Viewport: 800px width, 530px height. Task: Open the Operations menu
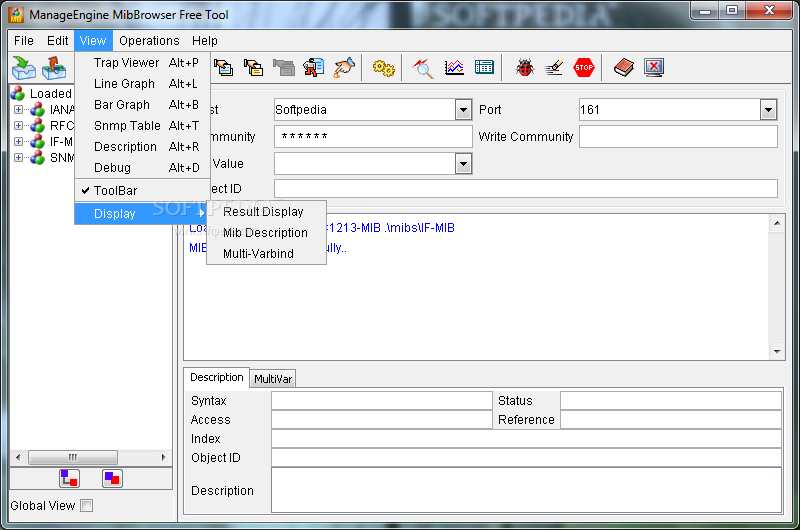(x=149, y=41)
